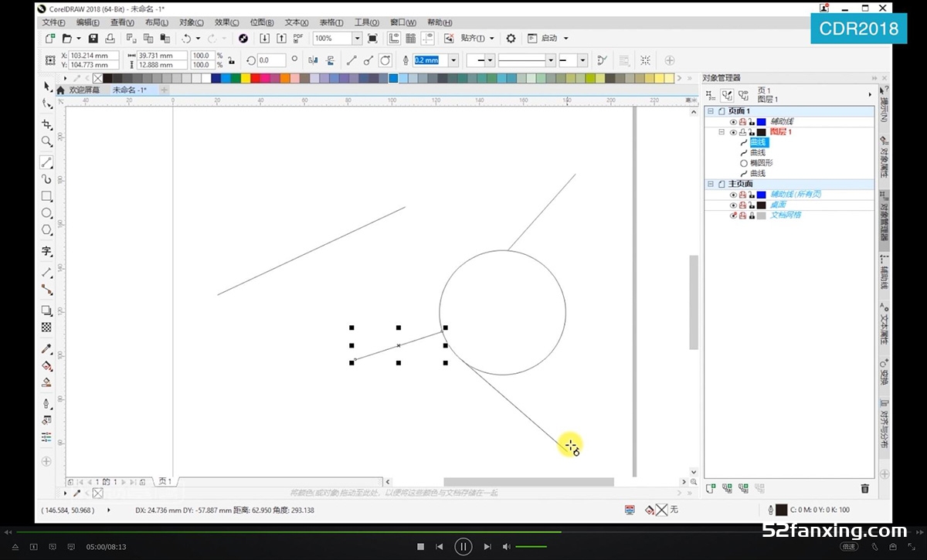This screenshot has height=560, width=927.
Task: Collapse the 页面 1 tree node
Action: coord(711,111)
